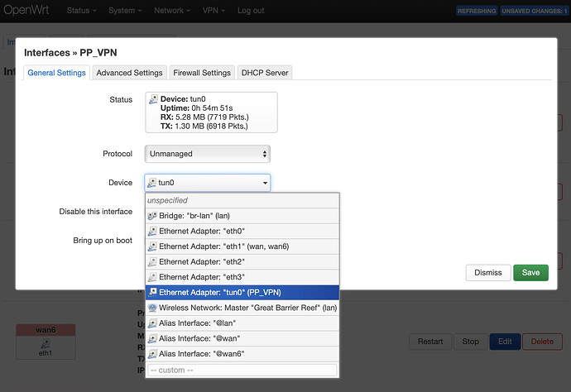The width and height of the screenshot is (571, 392).
Task: Select Ethernet Adapter eth3 entry
Action: pos(203,277)
